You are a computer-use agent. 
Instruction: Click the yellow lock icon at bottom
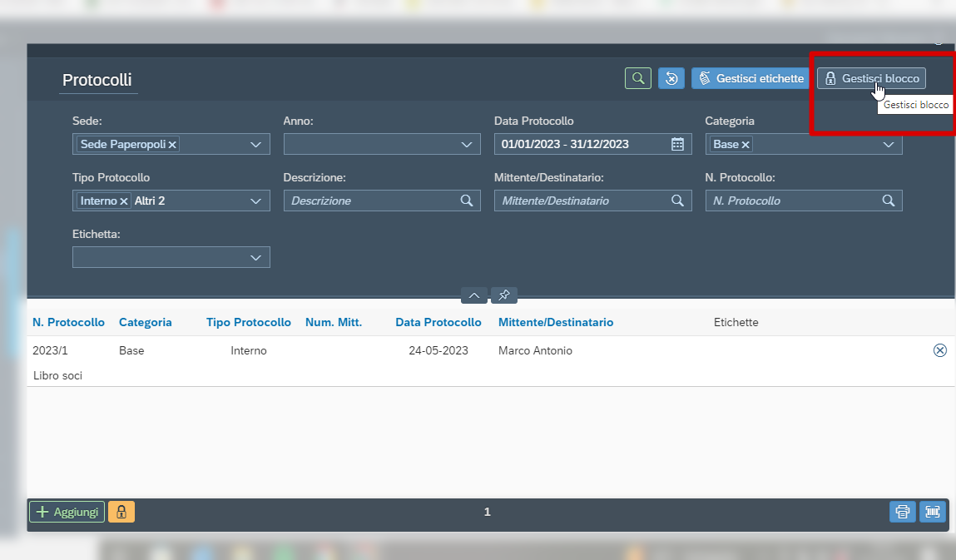click(121, 512)
